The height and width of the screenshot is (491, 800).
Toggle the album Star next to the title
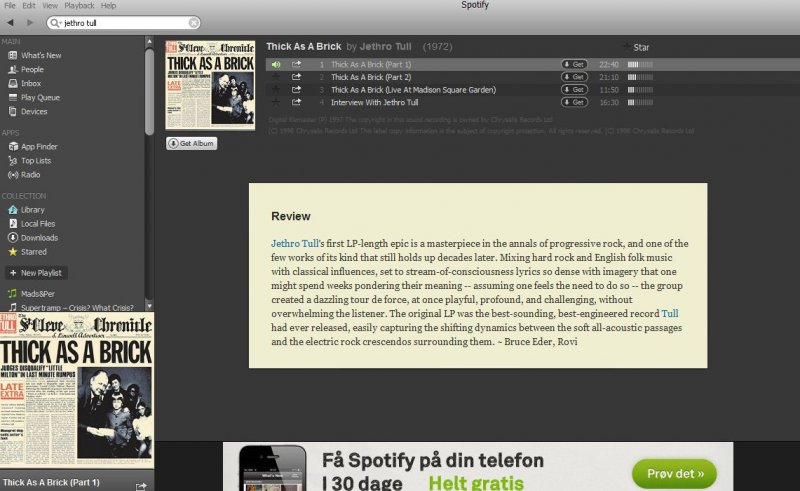[627, 47]
